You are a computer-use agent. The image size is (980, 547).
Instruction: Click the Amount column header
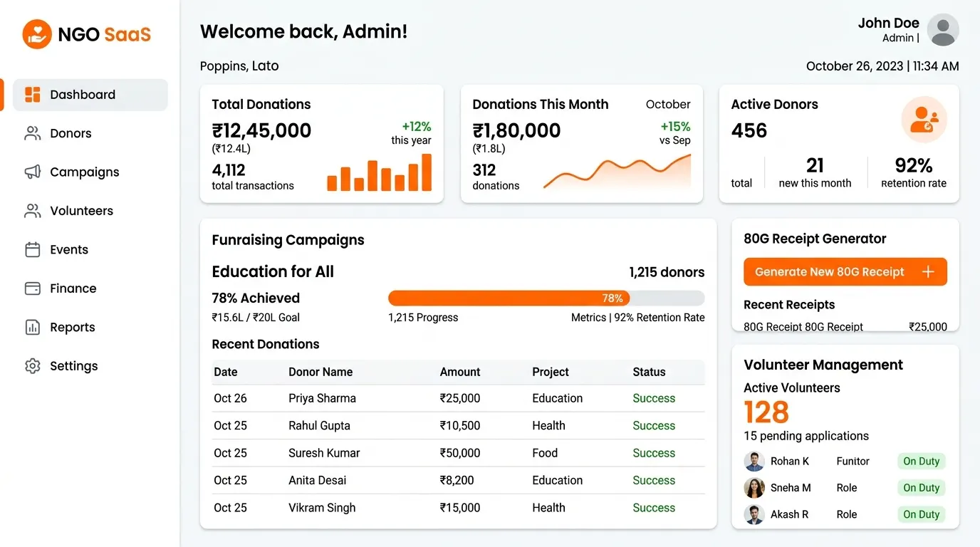460,372
